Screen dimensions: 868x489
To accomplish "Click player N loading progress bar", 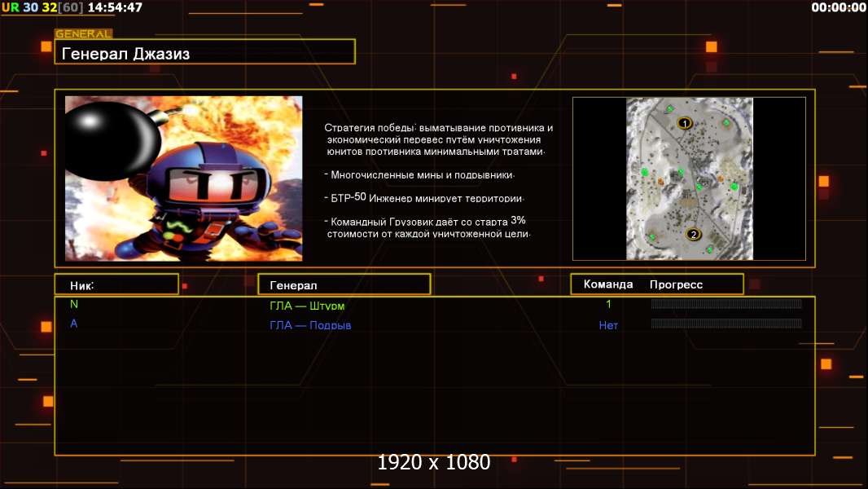I will click(726, 304).
